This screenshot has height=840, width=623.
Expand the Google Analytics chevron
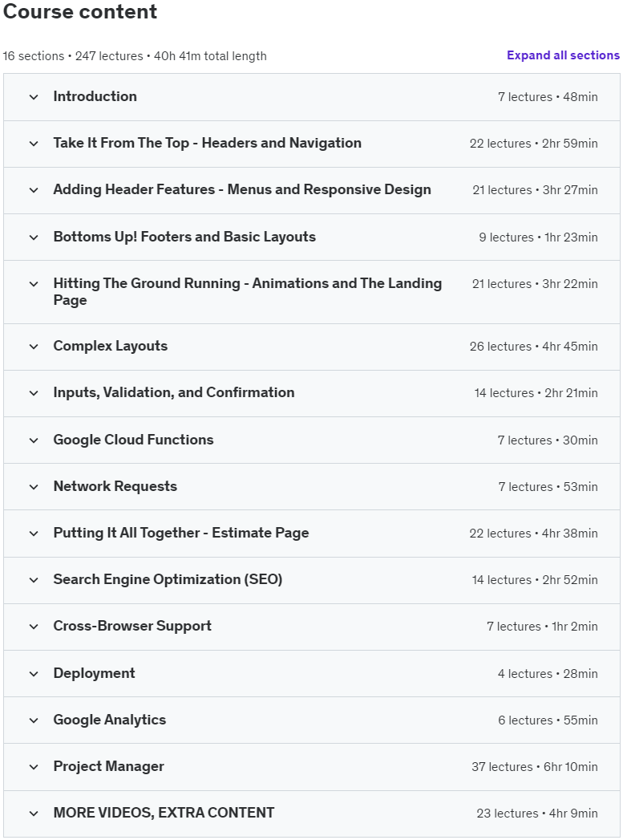tap(34, 720)
